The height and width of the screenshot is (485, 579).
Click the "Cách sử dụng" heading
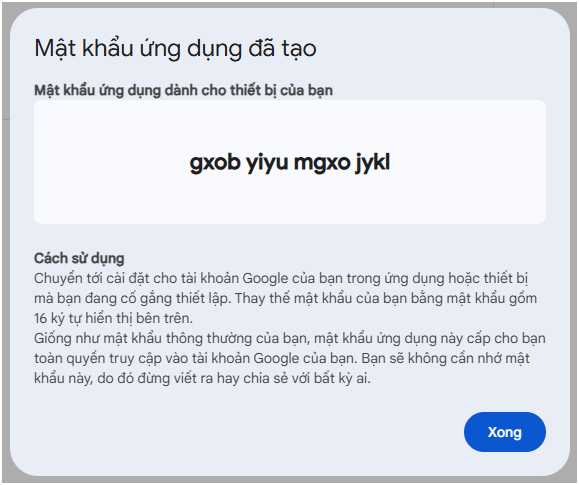click(x=79, y=258)
